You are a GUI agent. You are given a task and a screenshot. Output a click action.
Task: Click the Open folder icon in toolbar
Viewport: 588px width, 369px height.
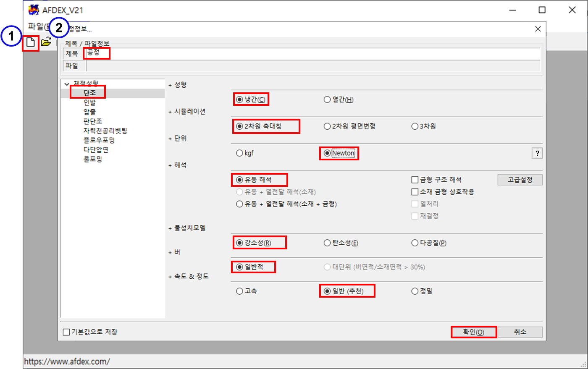(46, 42)
